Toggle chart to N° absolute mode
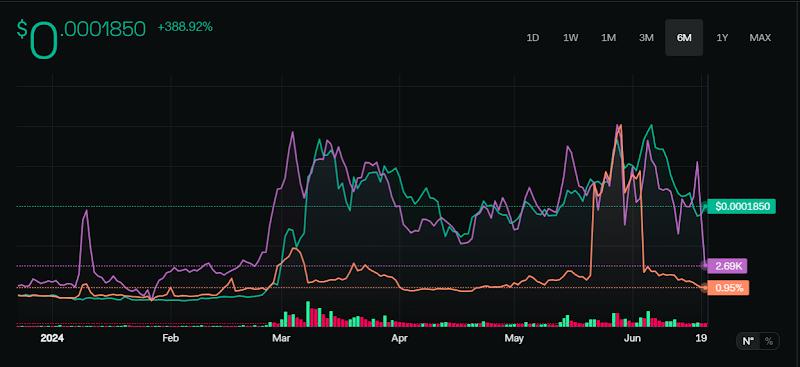 pos(748,341)
